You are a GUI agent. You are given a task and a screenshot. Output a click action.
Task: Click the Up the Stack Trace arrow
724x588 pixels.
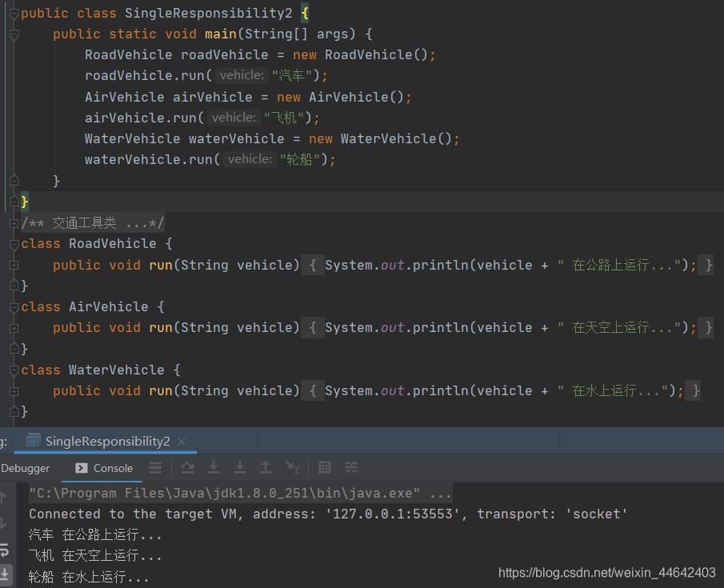pos(4,498)
